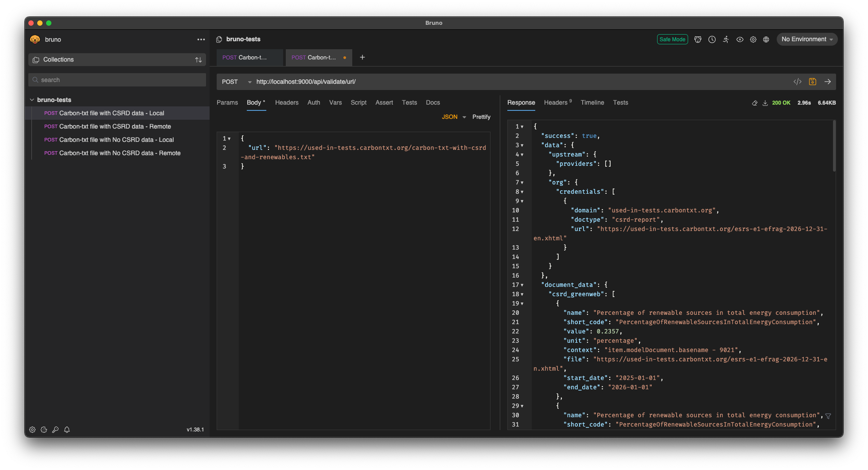The height and width of the screenshot is (470, 868).
Task: Switch to the Params tab
Action: [x=227, y=103]
